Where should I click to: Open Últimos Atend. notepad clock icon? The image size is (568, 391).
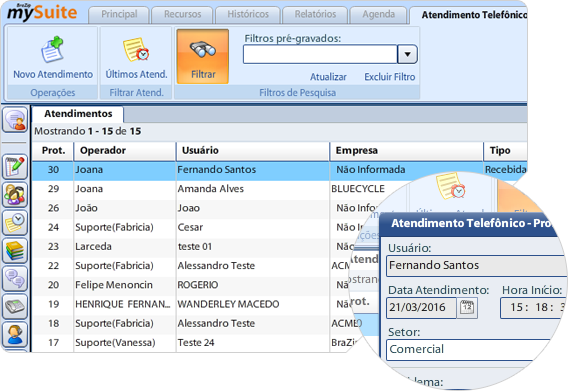coord(136,50)
